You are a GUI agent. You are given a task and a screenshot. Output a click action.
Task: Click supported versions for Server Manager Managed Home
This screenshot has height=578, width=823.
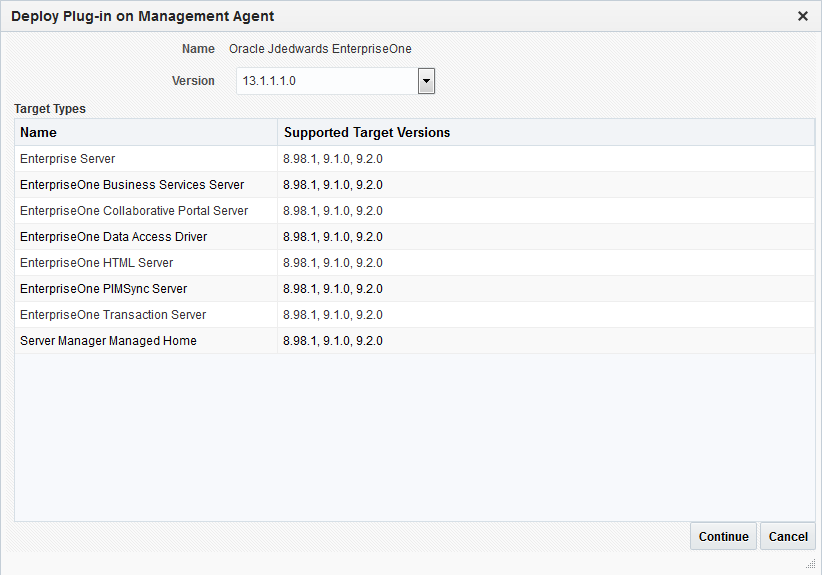click(333, 341)
